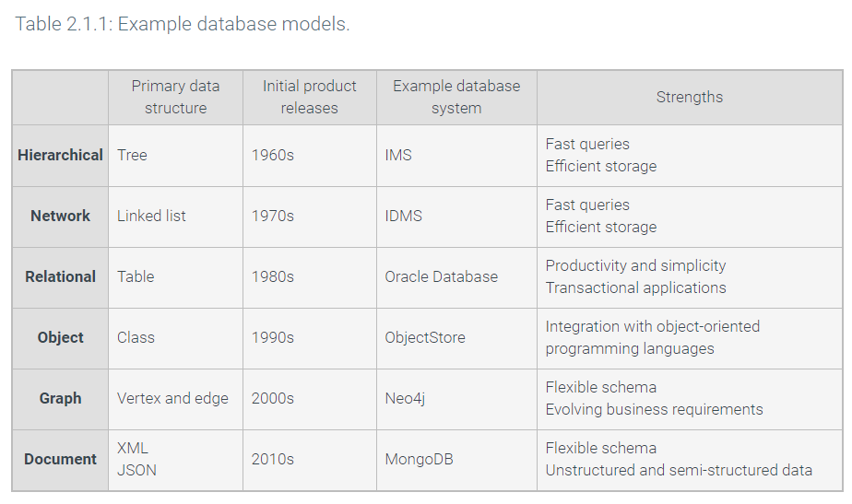852x504 pixels.
Task: Select the 'Relational' row header
Action: pyautogui.click(x=60, y=276)
